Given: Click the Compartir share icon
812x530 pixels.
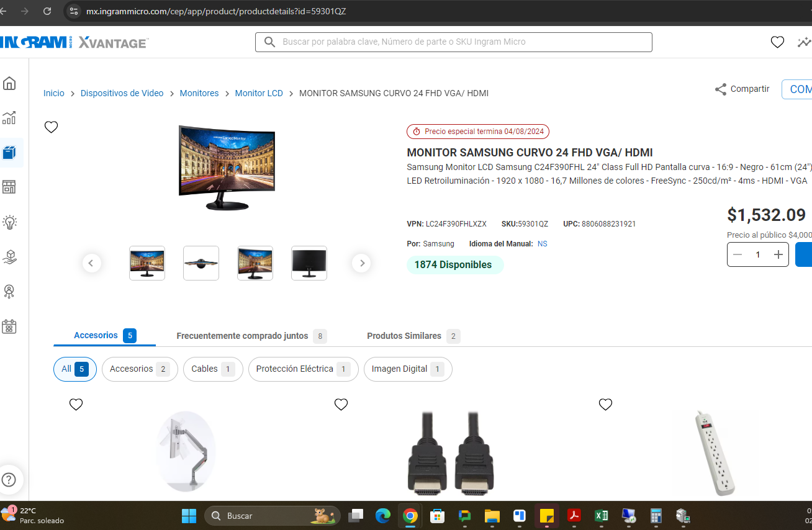Looking at the screenshot, I should (x=721, y=89).
